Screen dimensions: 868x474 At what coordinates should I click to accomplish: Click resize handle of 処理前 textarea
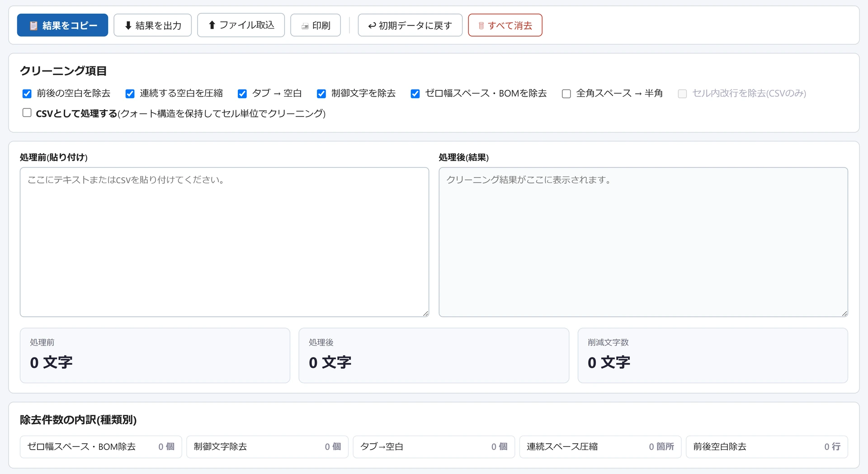425,314
